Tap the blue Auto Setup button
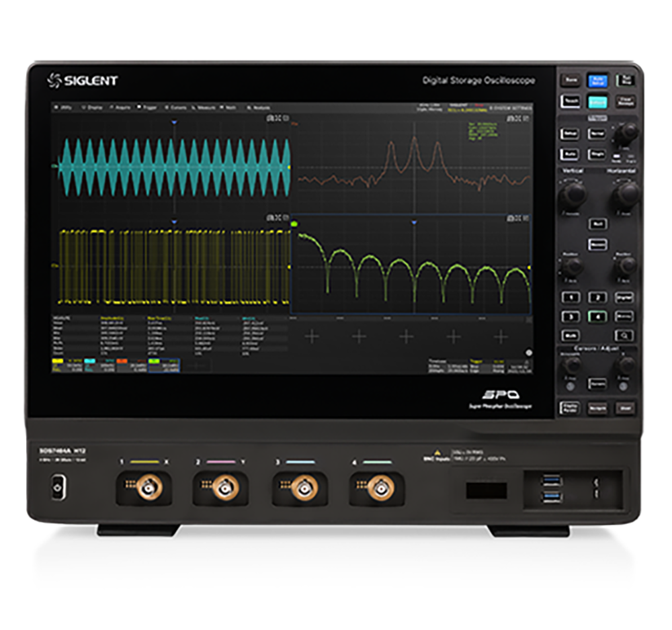This screenshot has height=630, width=672. click(597, 81)
